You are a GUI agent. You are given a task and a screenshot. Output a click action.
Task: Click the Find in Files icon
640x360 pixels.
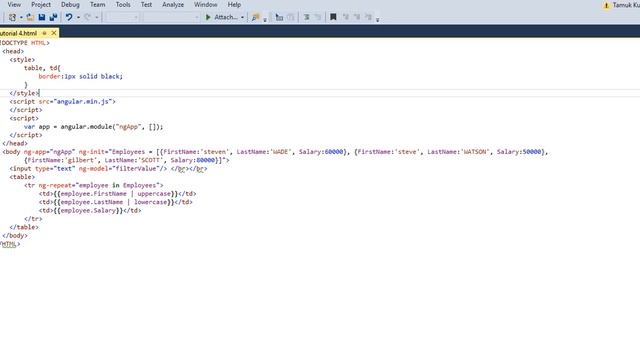click(x=256, y=17)
